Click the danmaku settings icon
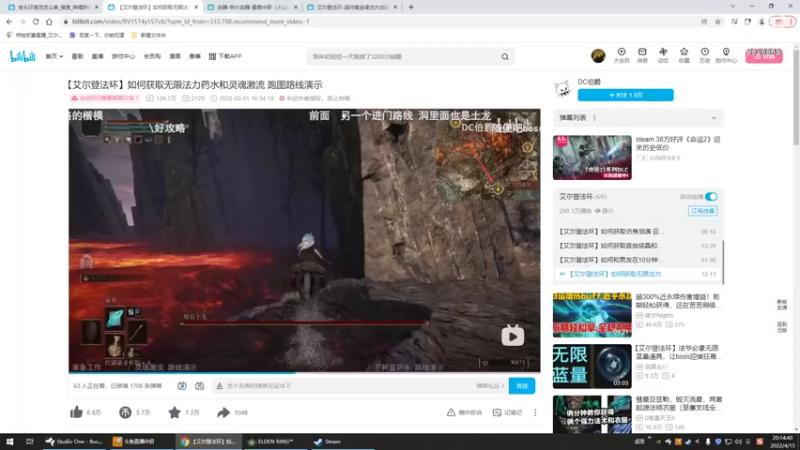 [x=199, y=386]
